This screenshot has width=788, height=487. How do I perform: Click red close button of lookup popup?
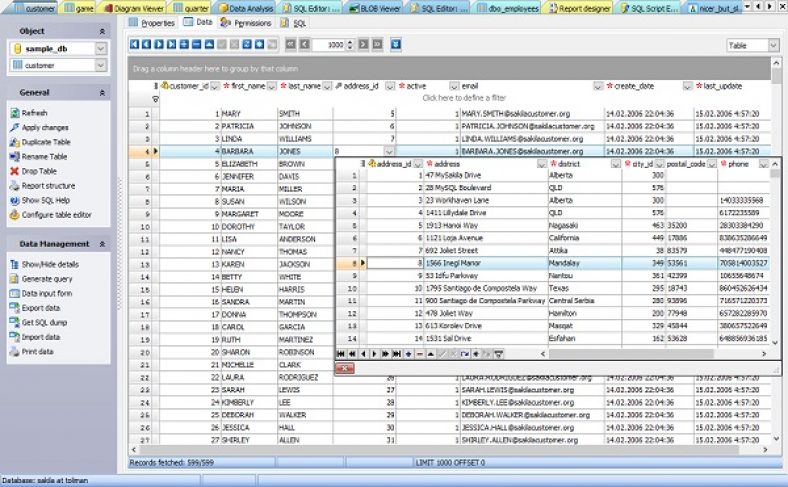click(x=344, y=368)
